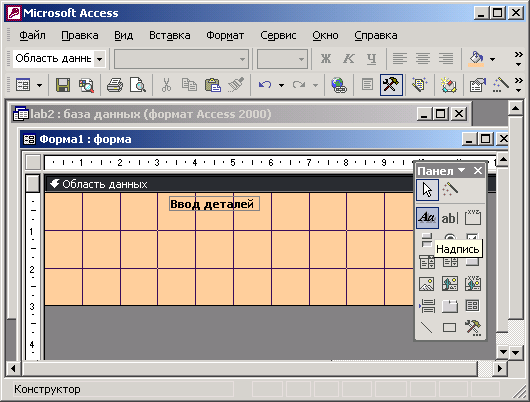Click the Область данных section bar
The image size is (530, 402).
tap(230, 184)
